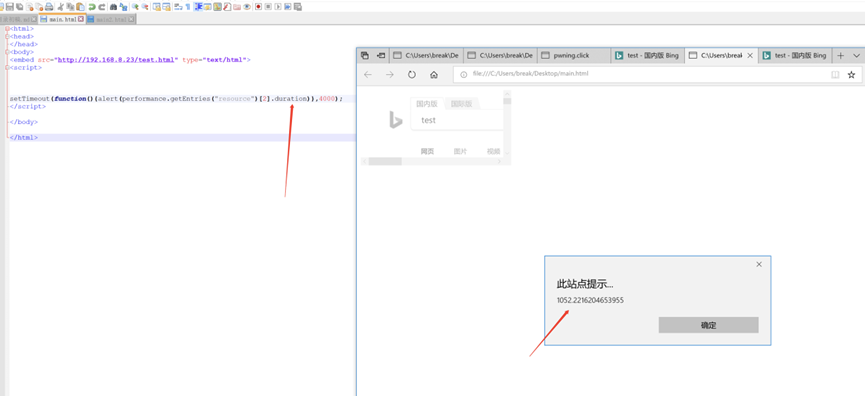The image size is (865, 396).
Task: Click the embedded frame's horizontal scrollbar thumb
Action: pos(385,161)
